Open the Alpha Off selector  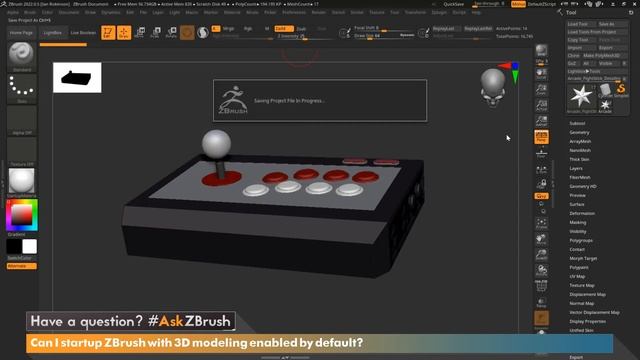22,120
